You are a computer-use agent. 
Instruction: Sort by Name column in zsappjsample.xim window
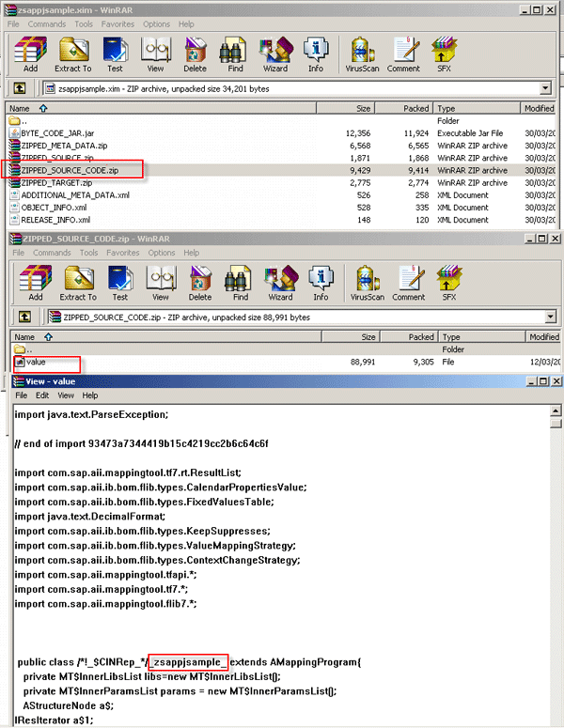pos(161,108)
